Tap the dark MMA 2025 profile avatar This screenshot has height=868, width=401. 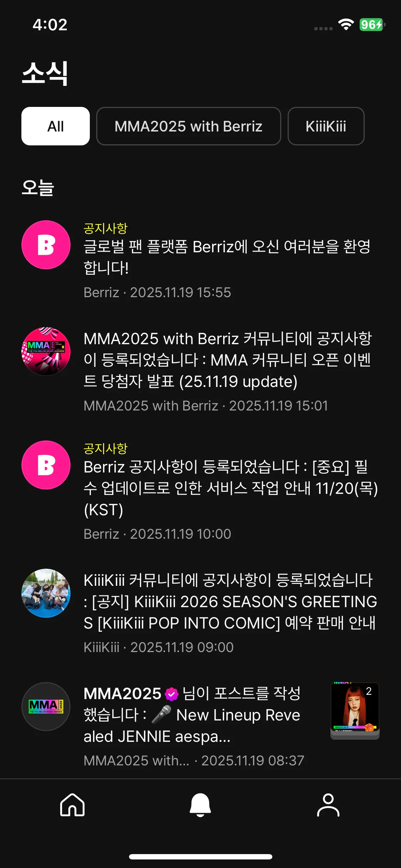pos(46,707)
